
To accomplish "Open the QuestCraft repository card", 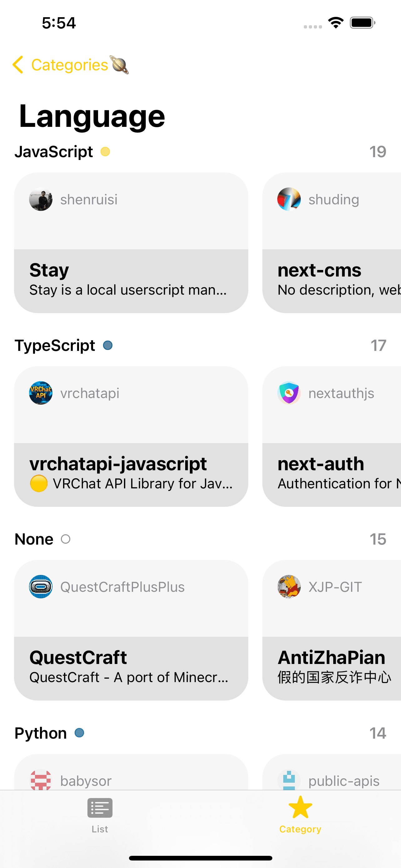I will tap(131, 630).
